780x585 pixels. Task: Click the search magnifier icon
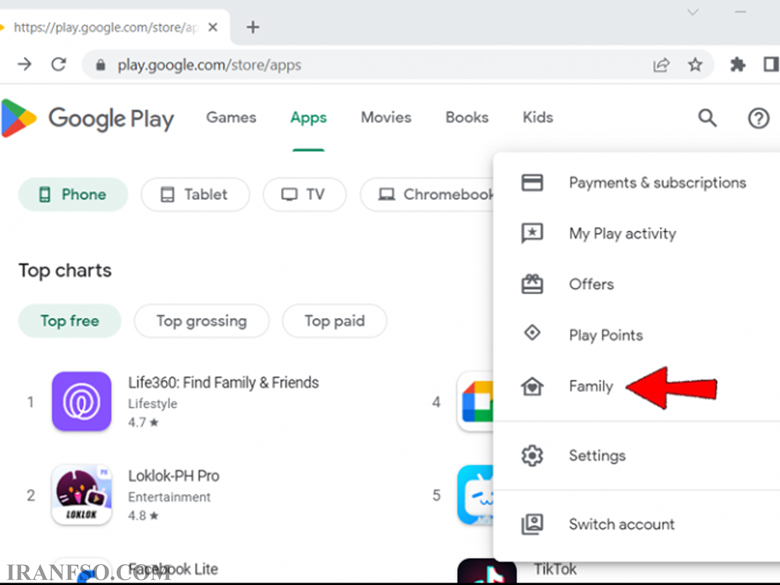click(707, 118)
